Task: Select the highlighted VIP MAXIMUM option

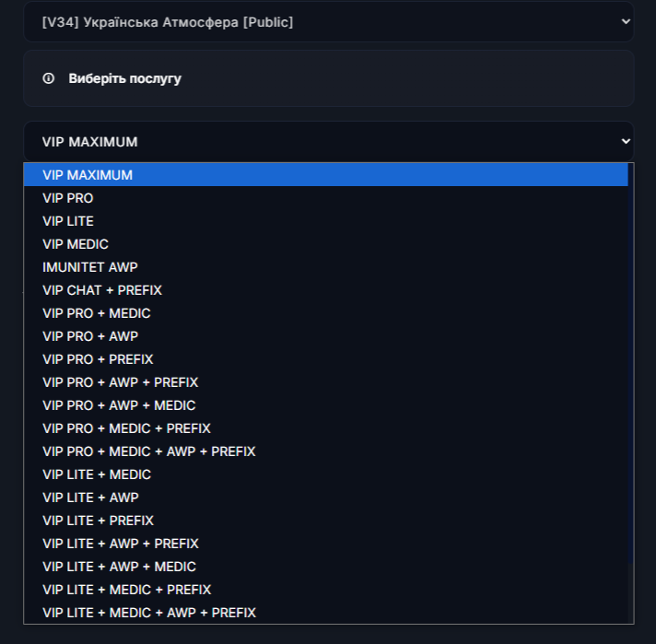Action: point(88,175)
